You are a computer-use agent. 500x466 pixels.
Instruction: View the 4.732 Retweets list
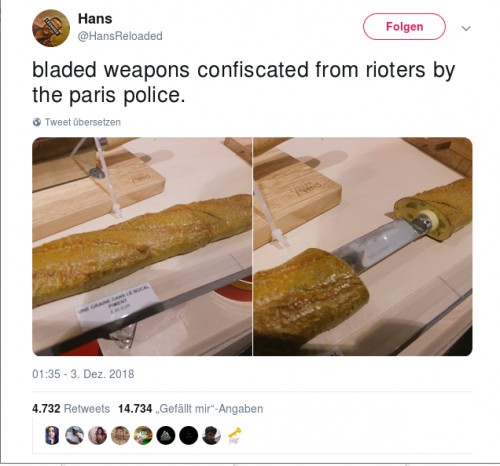(x=71, y=409)
